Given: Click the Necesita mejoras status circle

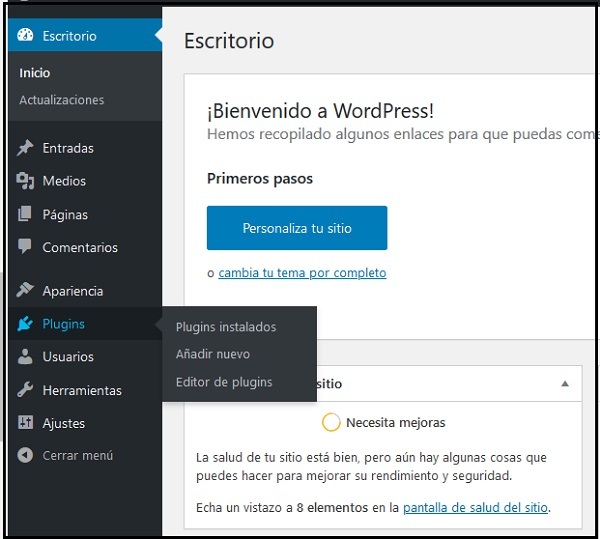Looking at the screenshot, I should click(x=331, y=422).
